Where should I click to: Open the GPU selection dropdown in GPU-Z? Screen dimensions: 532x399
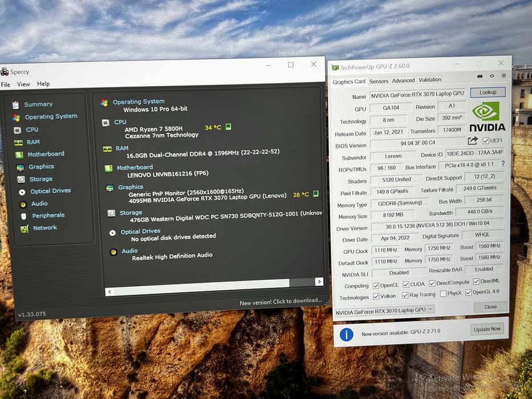coord(385,311)
